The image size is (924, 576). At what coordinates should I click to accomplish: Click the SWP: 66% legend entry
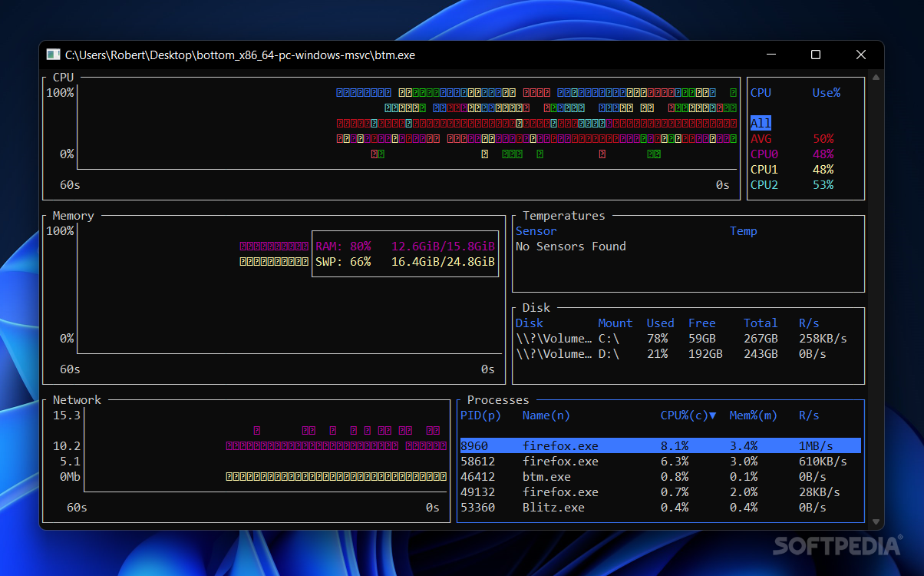405,262
